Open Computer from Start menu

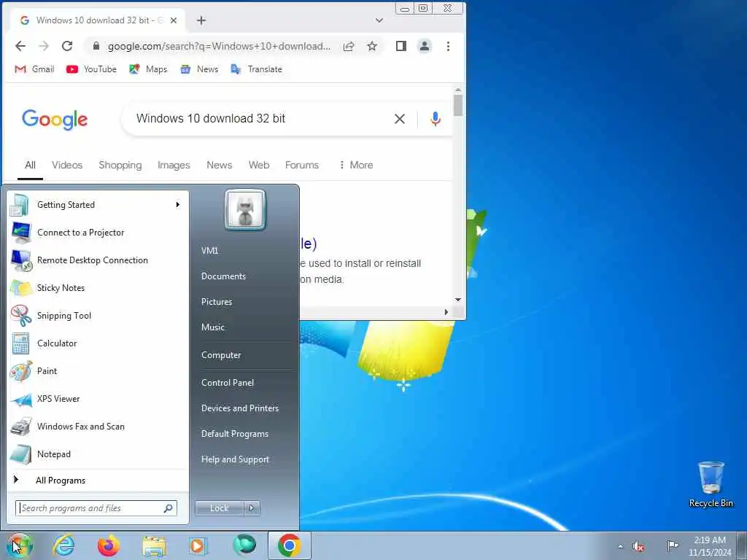[x=221, y=355]
